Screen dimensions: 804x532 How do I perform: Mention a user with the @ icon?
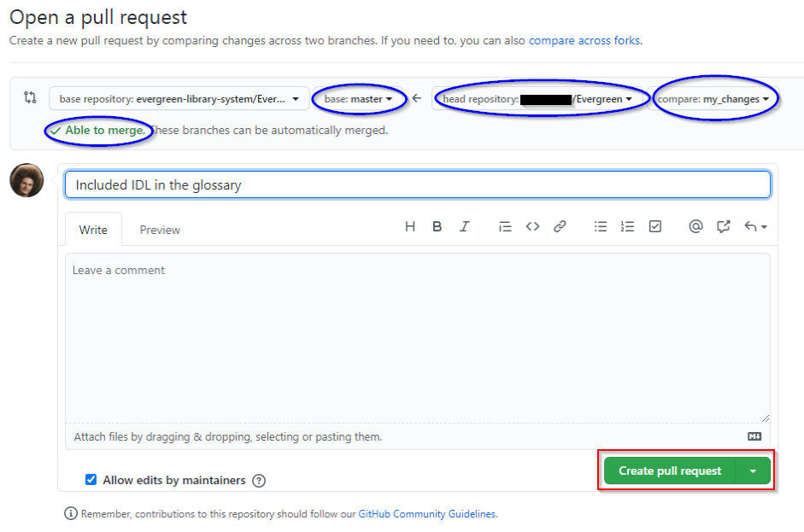695,226
